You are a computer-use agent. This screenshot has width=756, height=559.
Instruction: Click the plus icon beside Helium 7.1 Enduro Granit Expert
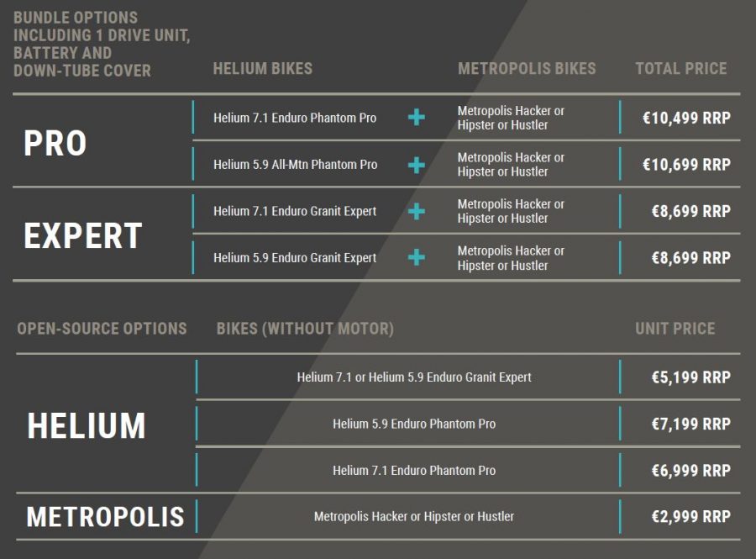click(416, 211)
